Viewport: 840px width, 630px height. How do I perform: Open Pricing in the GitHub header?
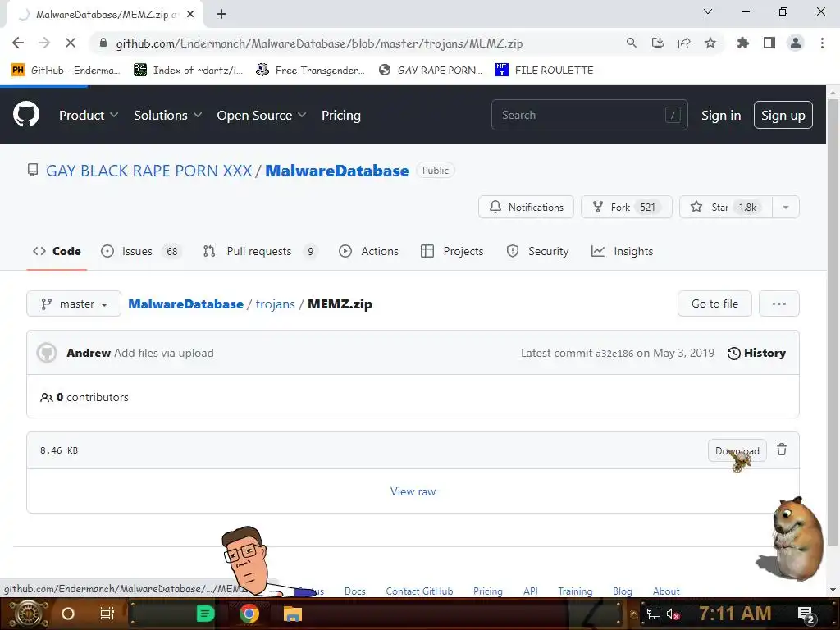(340, 115)
